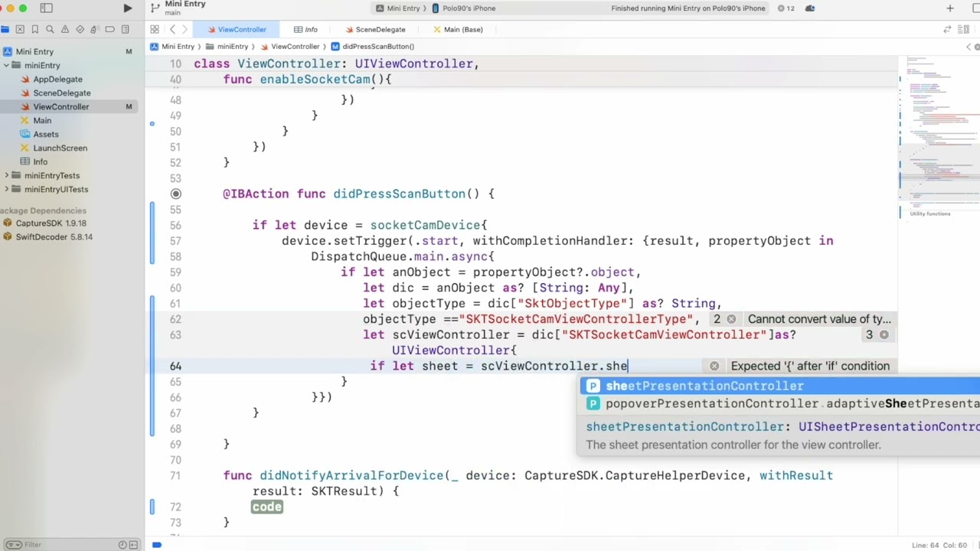Open the Mini Entry breadcrumb menu

coord(172,47)
